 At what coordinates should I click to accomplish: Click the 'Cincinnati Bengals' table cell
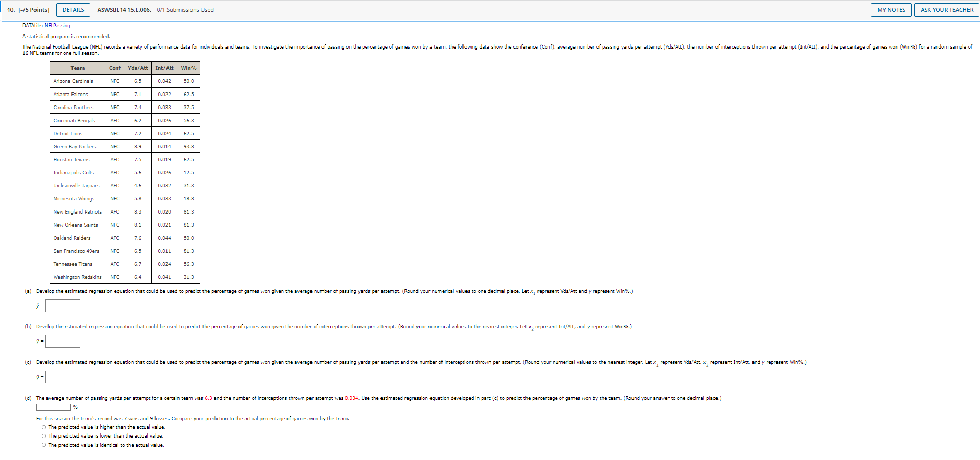[x=77, y=121]
